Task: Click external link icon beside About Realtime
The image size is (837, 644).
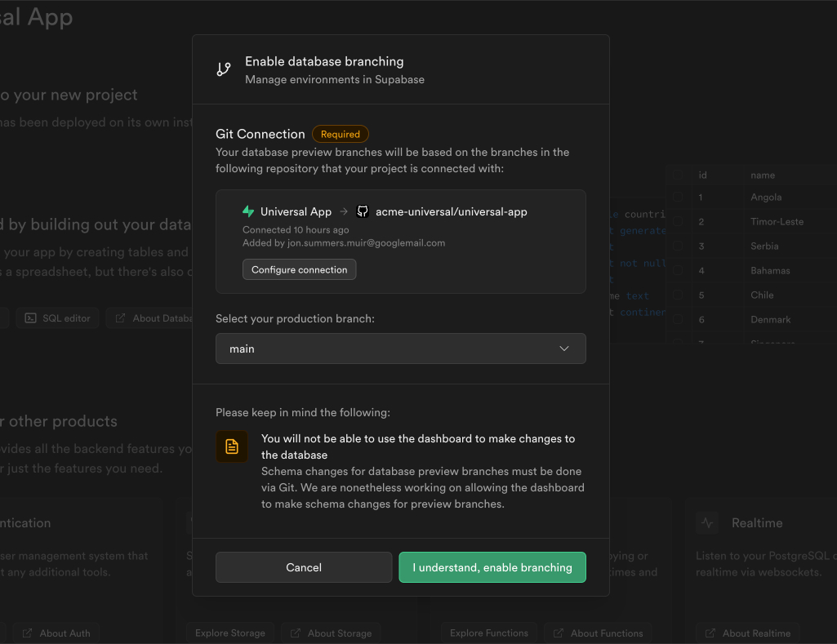Action: pos(710,633)
